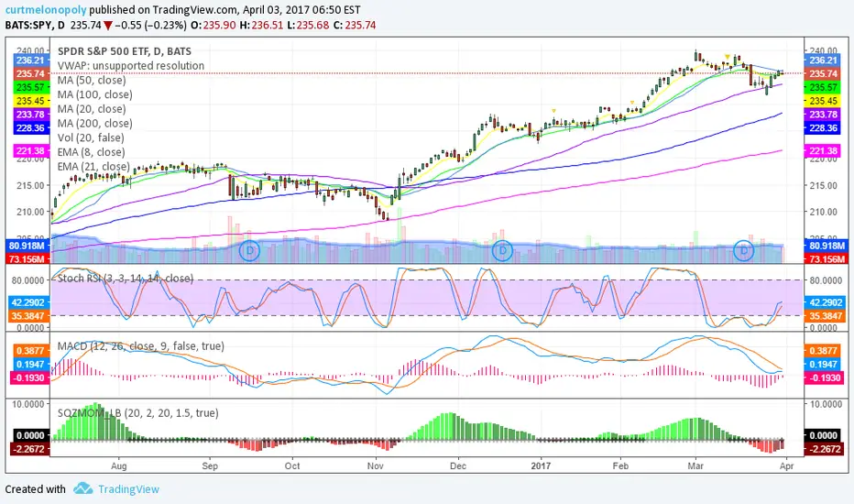
Task: Select the EMA (21, close) indicator legend
Action: coord(93,166)
